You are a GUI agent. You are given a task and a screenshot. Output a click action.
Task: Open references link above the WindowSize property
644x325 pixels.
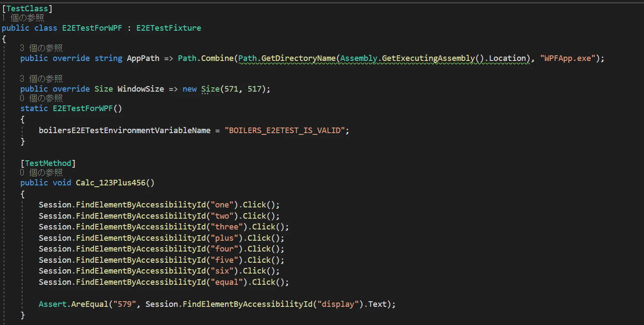click(42, 79)
